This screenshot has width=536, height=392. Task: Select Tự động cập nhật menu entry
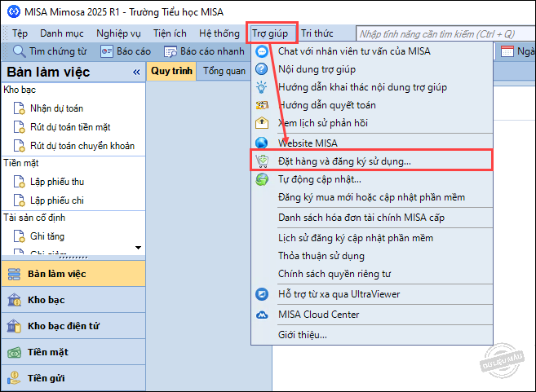click(372, 179)
